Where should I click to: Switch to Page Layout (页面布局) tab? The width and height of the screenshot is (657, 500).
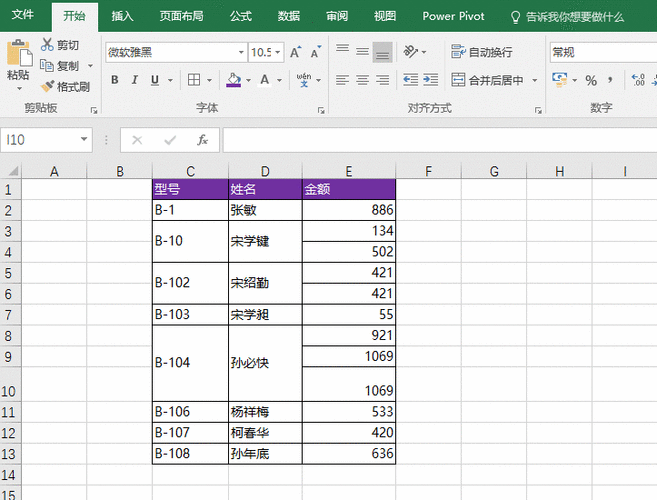[x=181, y=16]
